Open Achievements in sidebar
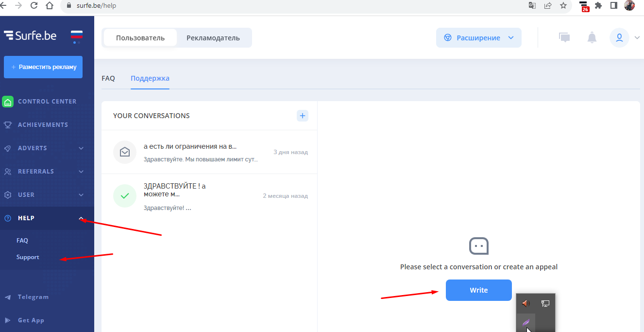The image size is (644, 332). point(43,125)
